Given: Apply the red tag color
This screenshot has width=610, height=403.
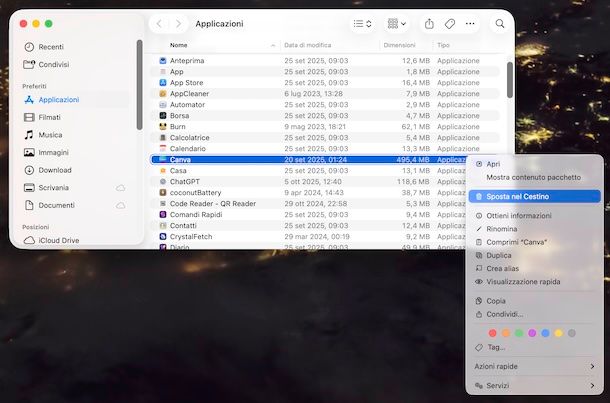Looking at the screenshot, I should tap(493, 333).
